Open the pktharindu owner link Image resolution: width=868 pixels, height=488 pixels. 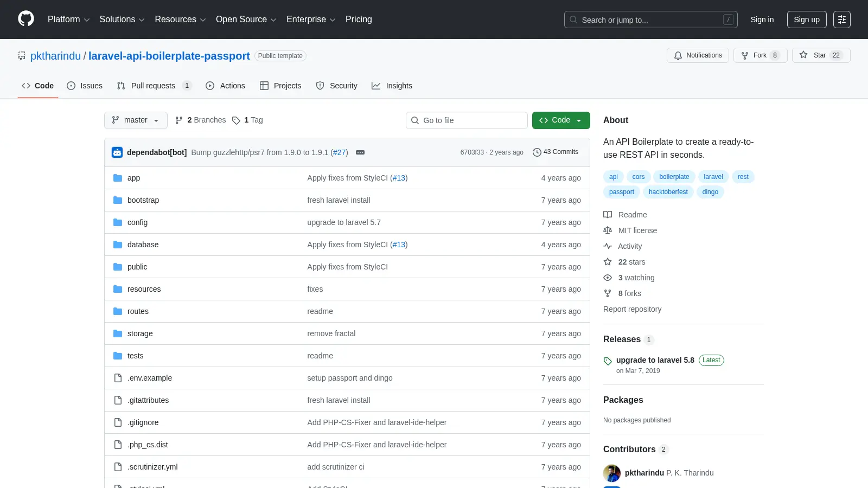(55, 56)
